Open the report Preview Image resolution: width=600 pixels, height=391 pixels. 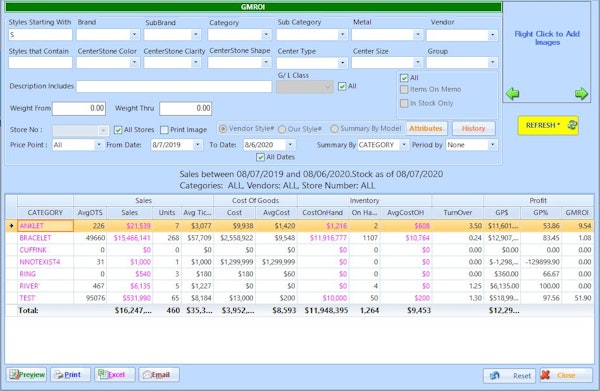click(27, 375)
